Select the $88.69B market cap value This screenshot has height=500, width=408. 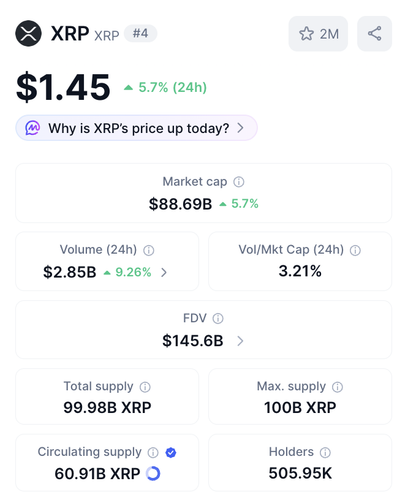(180, 204)
